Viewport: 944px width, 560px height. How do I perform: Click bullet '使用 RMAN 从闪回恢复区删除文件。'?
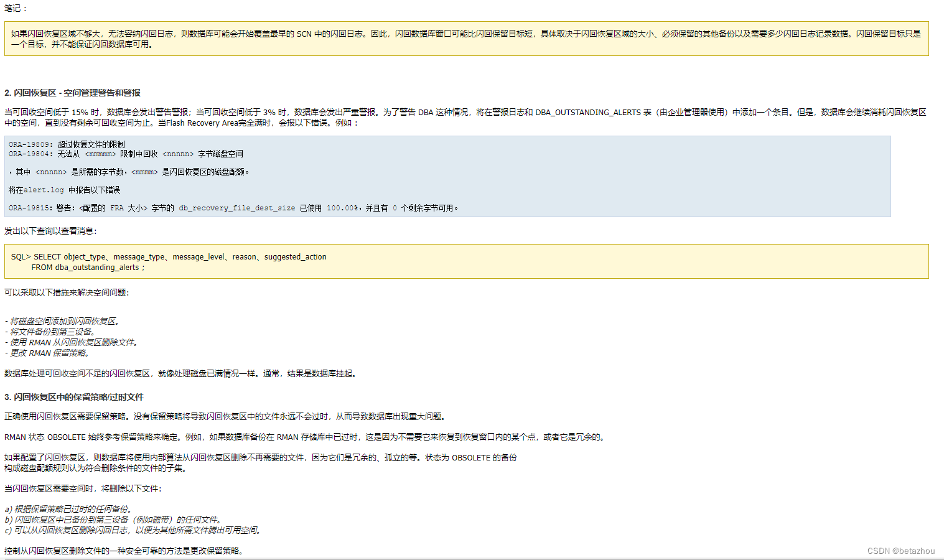71,342
